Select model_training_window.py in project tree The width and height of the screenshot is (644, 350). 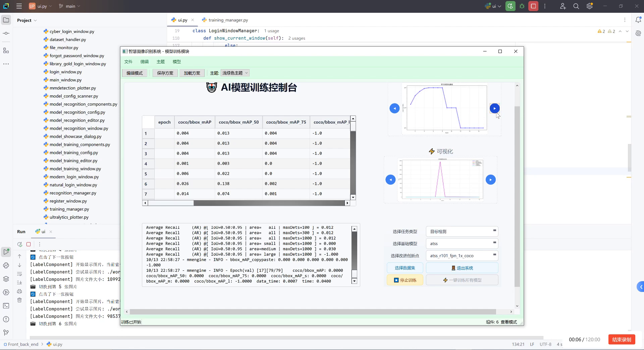point(75,169)
